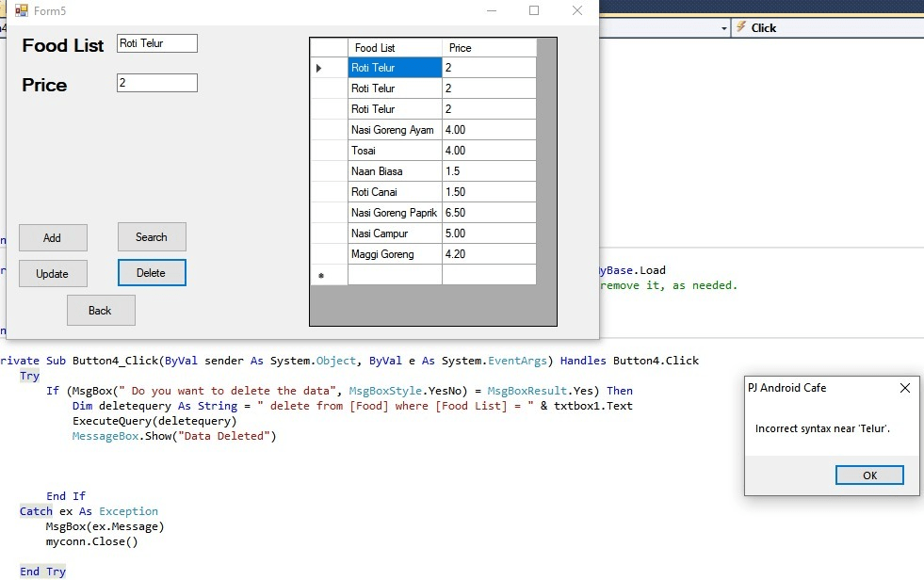Click the Search button
The height and width of the screenshot is (580, 924).
[152, 236]
